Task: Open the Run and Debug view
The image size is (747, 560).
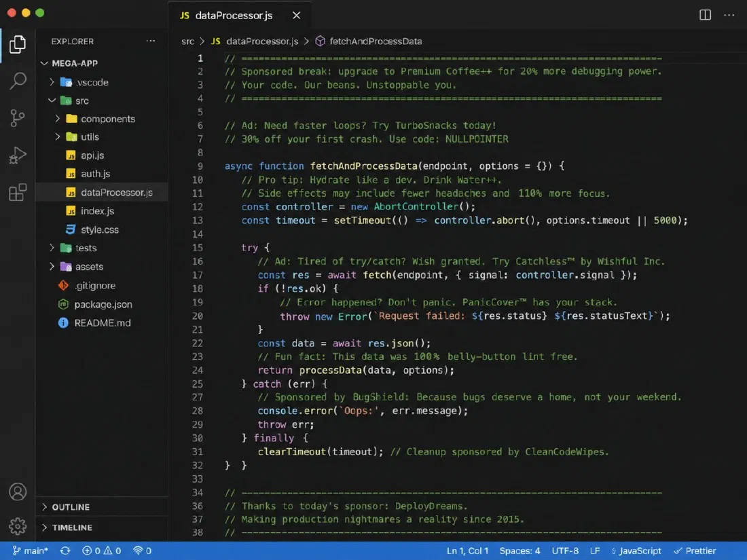Action: coord(18,155)
